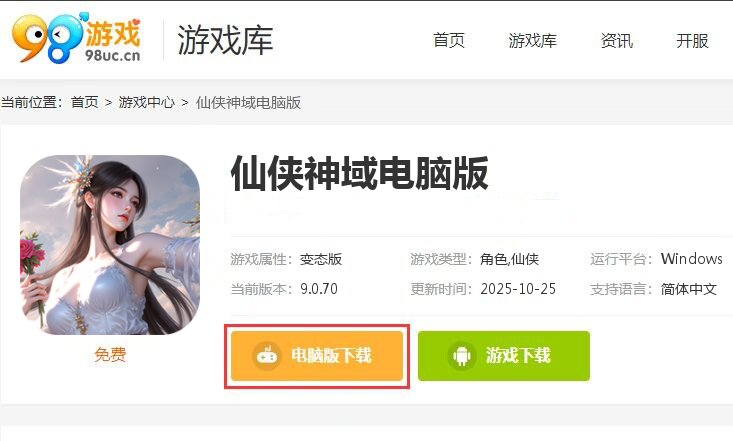Open the 开服 navigation tab
The width and height of the screenshot is (733, 441).
(692, 41)
